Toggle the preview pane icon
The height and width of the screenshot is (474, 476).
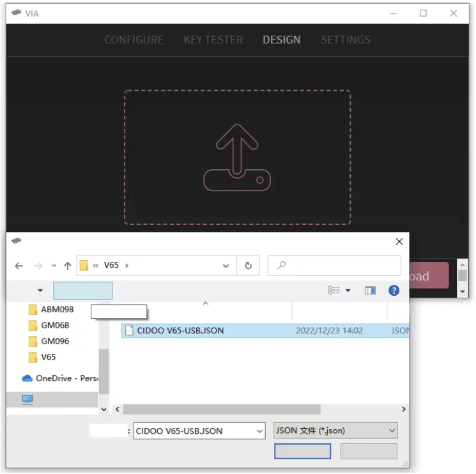(x=370, y=291)
